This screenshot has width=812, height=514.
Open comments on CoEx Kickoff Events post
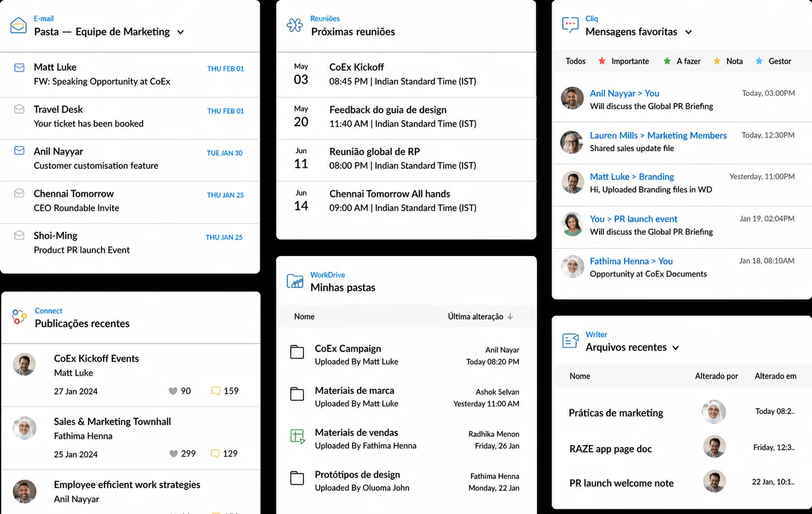[216, 391]
